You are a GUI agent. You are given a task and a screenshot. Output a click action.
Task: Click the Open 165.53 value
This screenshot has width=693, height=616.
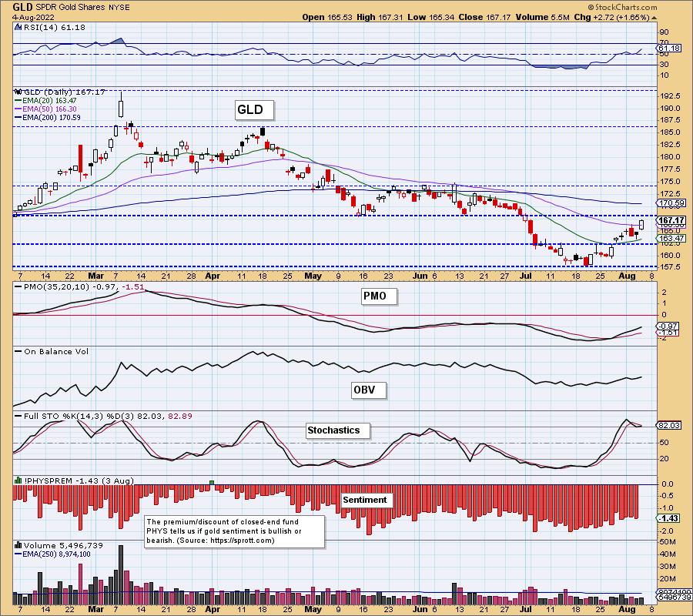(327, 17)
